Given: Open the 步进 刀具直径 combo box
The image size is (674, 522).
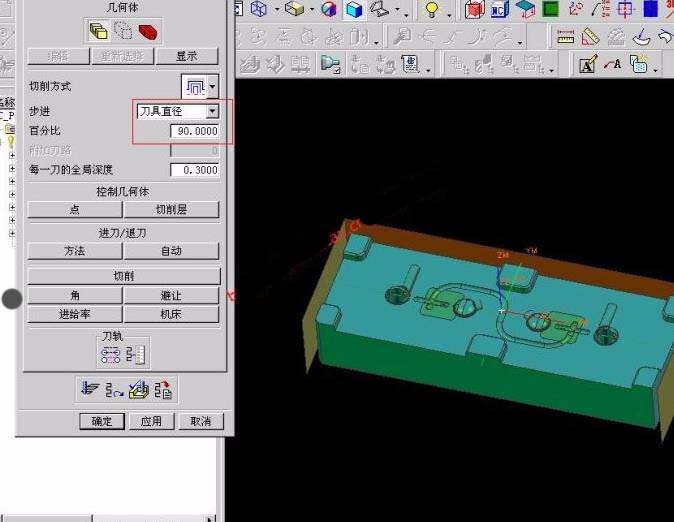Looking at the screenshot, I should coord(178,111).
